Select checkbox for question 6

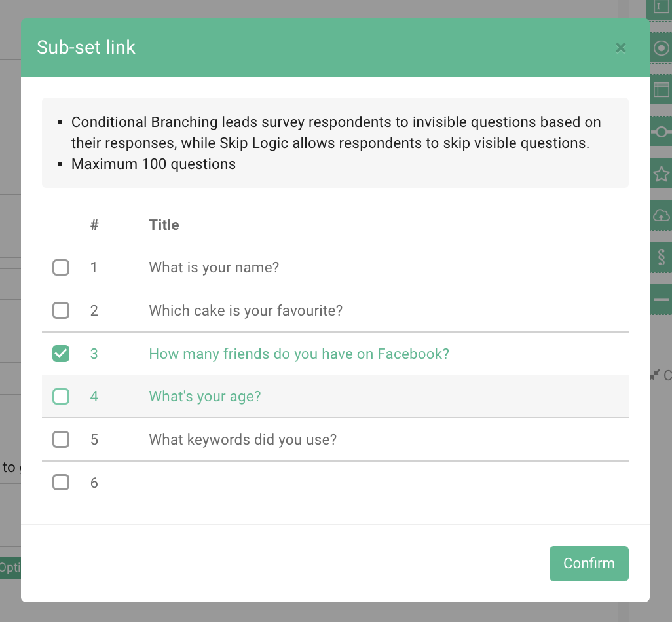point(60,482)
